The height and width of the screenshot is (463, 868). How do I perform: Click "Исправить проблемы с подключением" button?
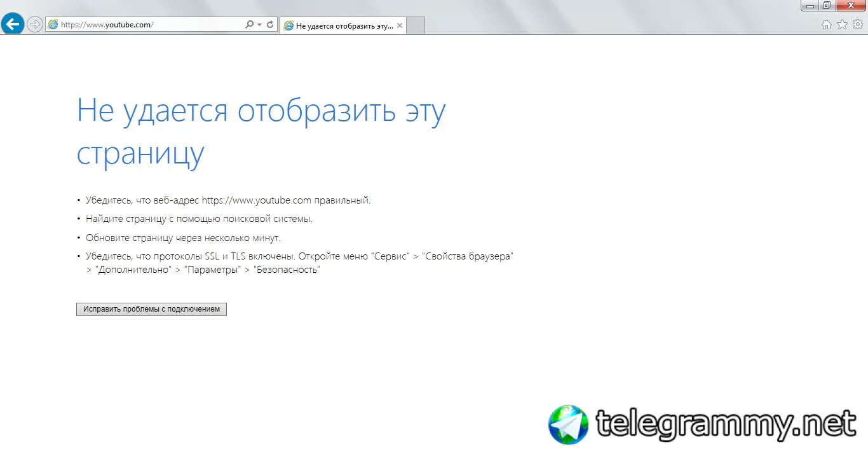click(x=151, y=309)
